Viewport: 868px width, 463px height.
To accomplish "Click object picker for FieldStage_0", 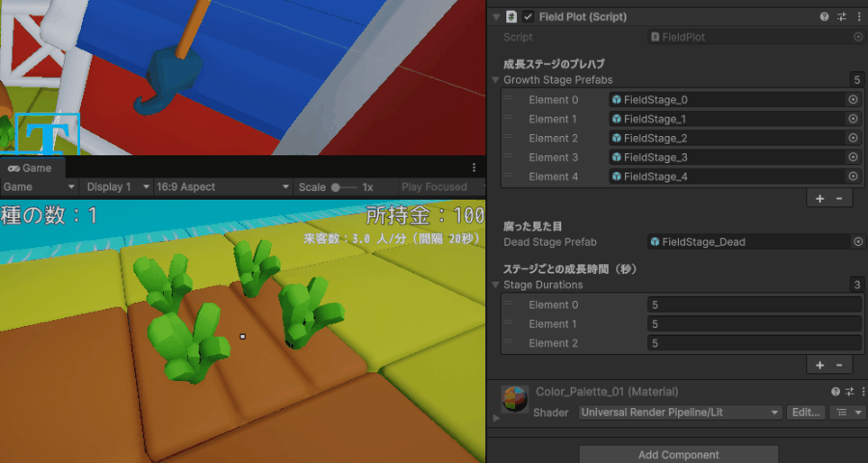I will (x=853, y=99).
